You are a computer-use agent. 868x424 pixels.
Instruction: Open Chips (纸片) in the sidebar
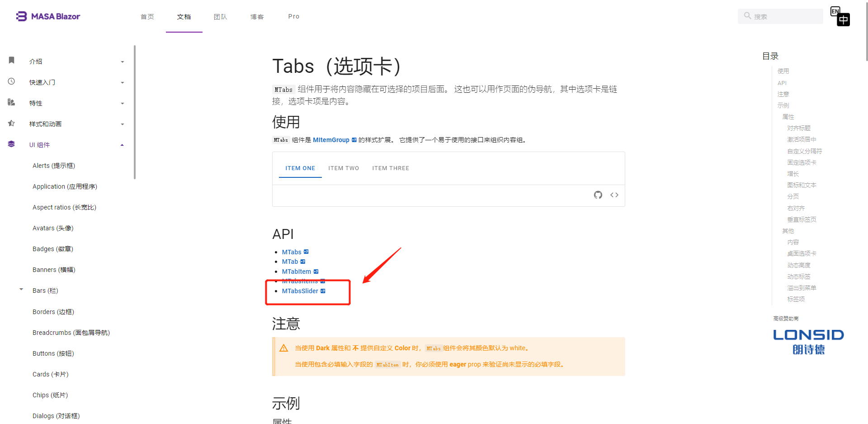pos(50,395)
